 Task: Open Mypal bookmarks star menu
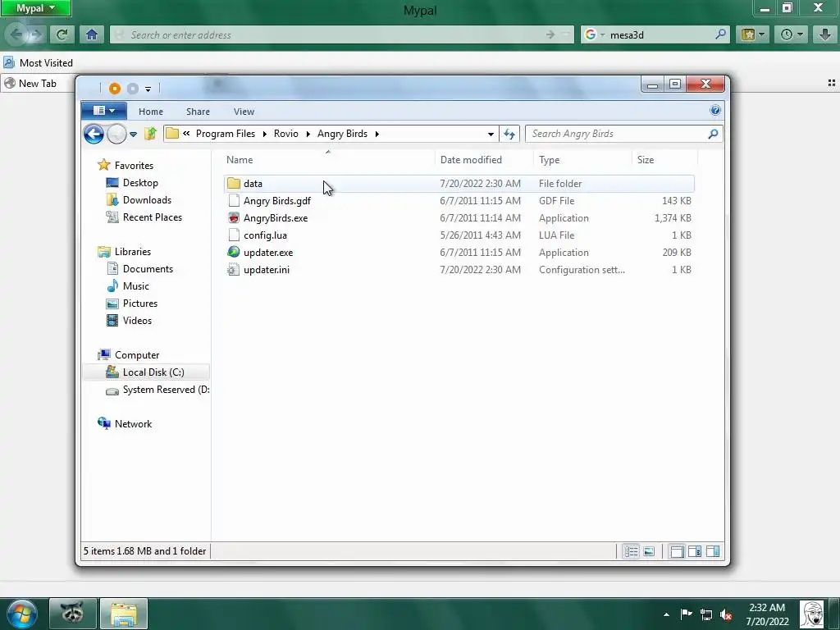[753, 34]
